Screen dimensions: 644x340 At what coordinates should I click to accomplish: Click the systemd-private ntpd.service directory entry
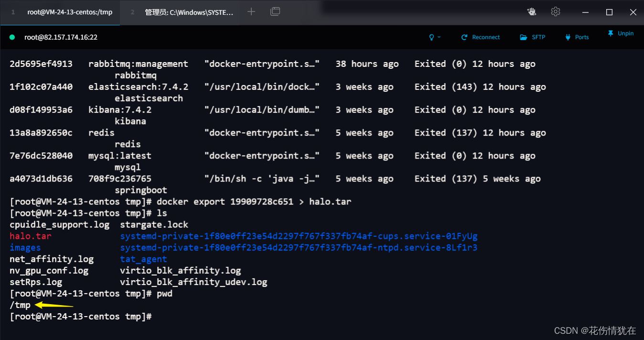(299, 247)
